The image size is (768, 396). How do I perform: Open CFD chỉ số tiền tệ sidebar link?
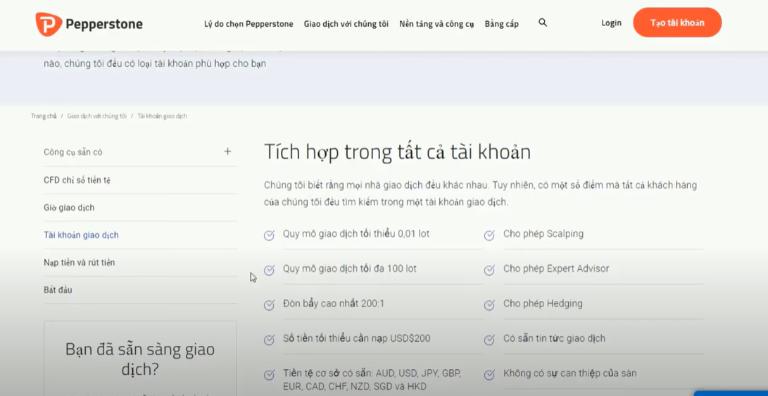pyautogui.click(x=77, y=180)
